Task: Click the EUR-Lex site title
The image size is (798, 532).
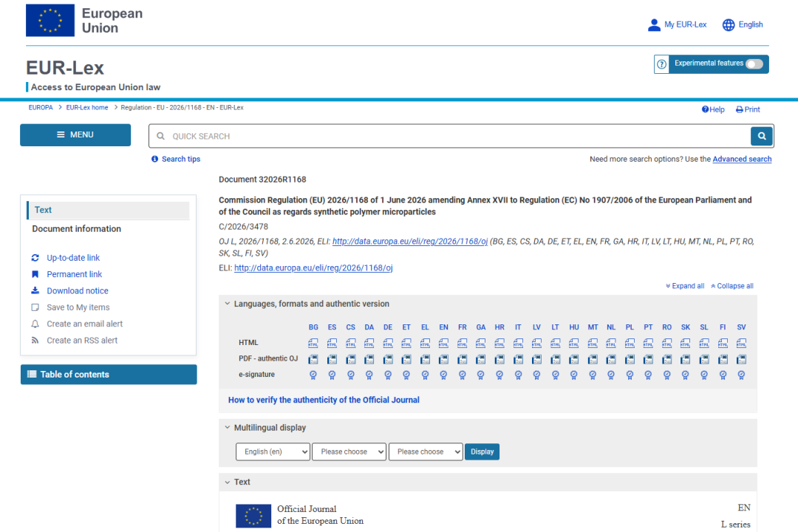Action: coord(65,68)
